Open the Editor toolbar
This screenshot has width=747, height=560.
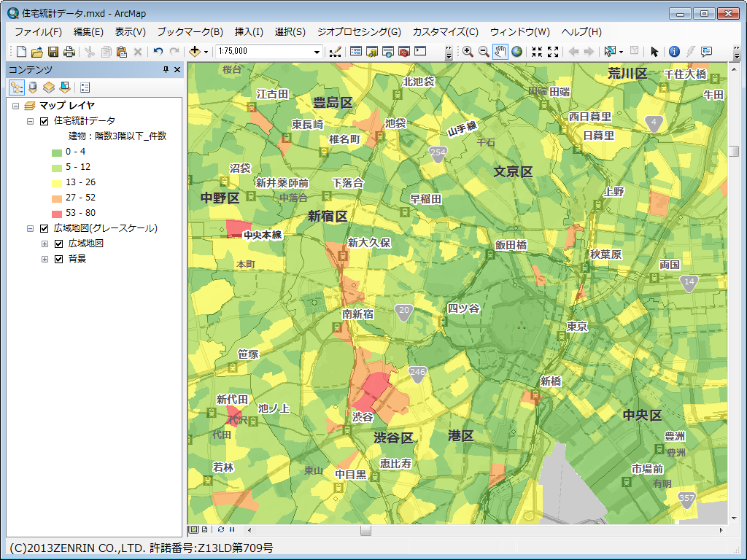coord(336,52)
